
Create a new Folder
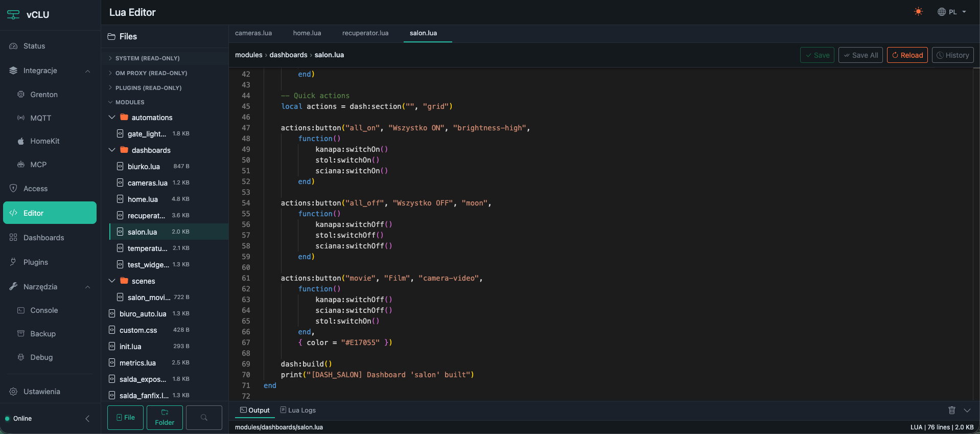coord(165,418)
